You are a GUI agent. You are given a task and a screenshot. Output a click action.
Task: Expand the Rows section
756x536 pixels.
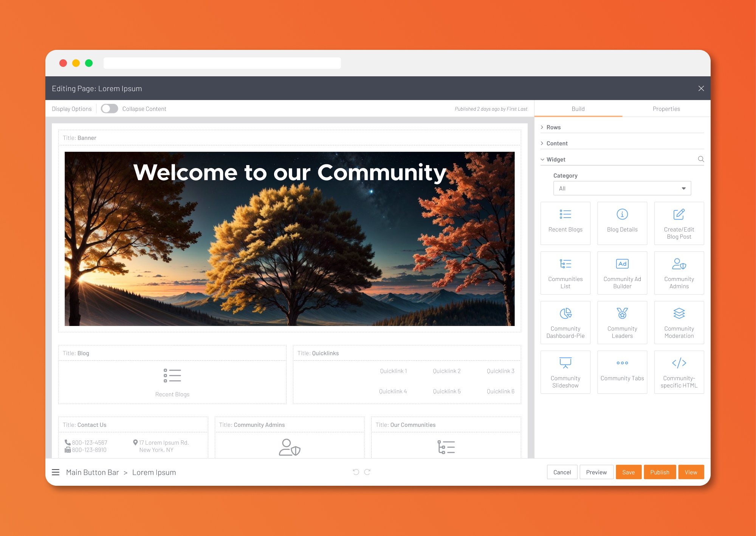point(553,127)
